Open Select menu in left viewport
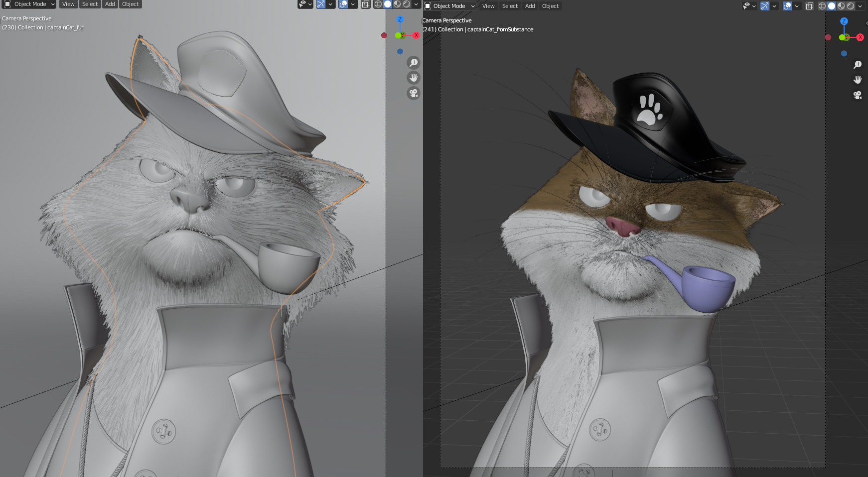The height and width of the screenshot is (477, 868). (90, 4)
